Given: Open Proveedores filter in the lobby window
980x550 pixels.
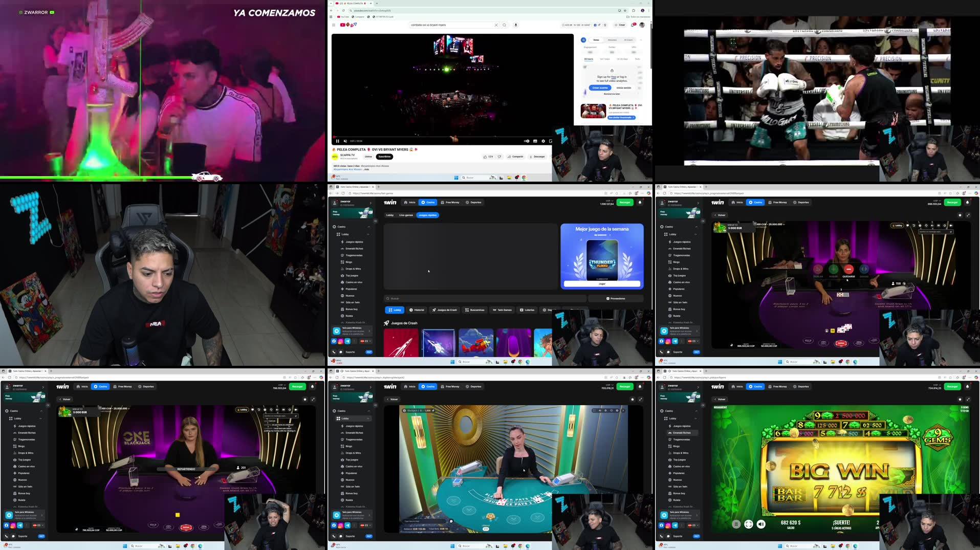Looking at the screenshot, I should point(616,299).
